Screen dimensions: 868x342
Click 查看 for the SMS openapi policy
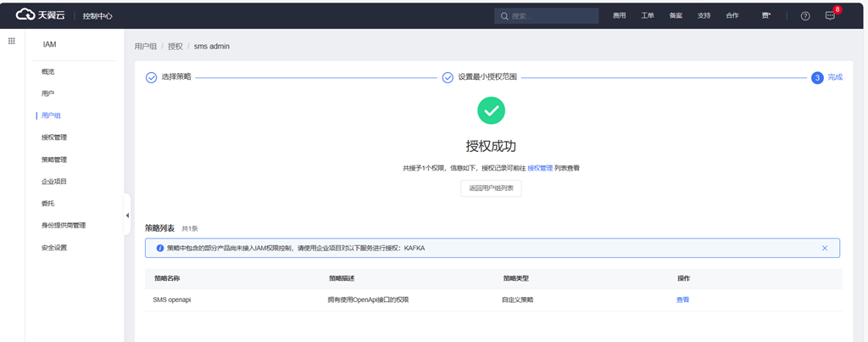click(682, 300)
